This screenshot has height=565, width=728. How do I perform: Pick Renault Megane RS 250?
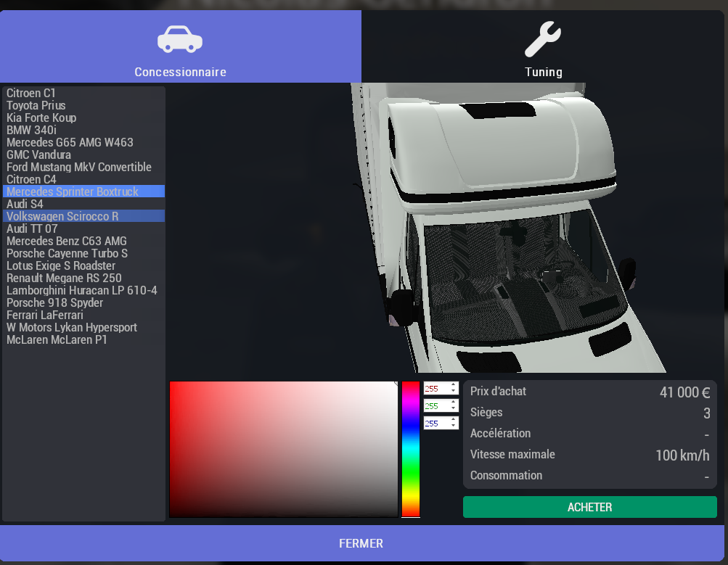point(83,278)
